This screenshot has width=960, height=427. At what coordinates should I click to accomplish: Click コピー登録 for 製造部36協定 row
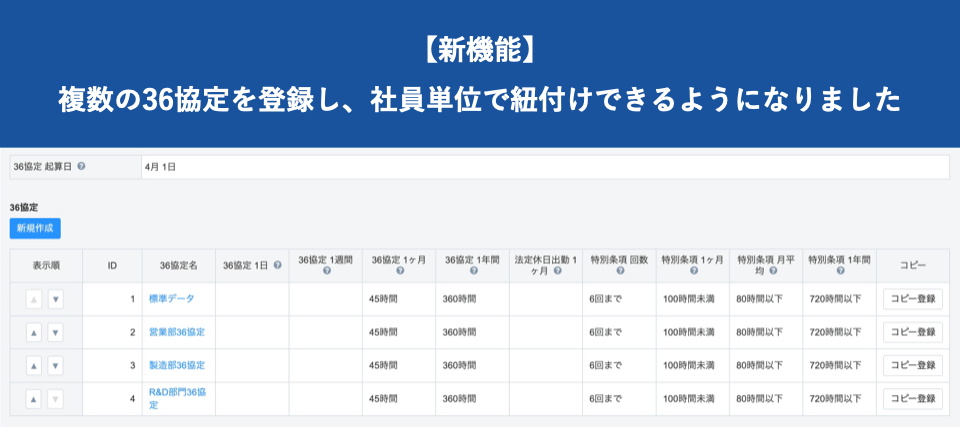(x=912, y=366)
